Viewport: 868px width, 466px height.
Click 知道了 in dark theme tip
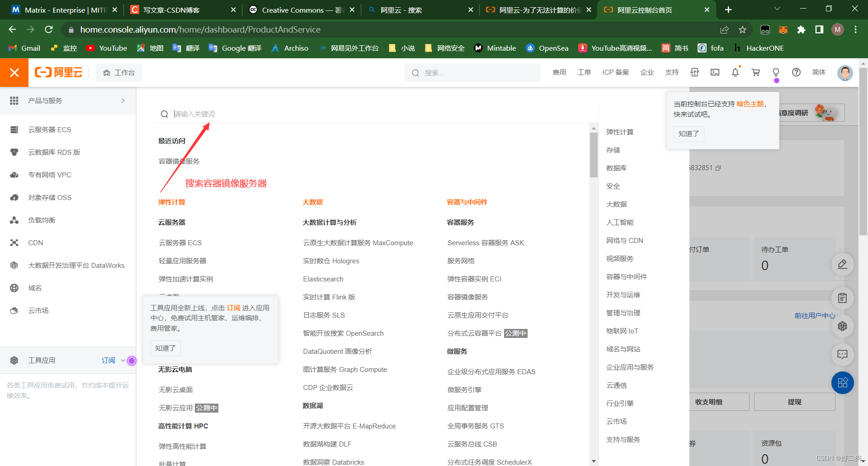pyautogui.click(x=689, y=134)
